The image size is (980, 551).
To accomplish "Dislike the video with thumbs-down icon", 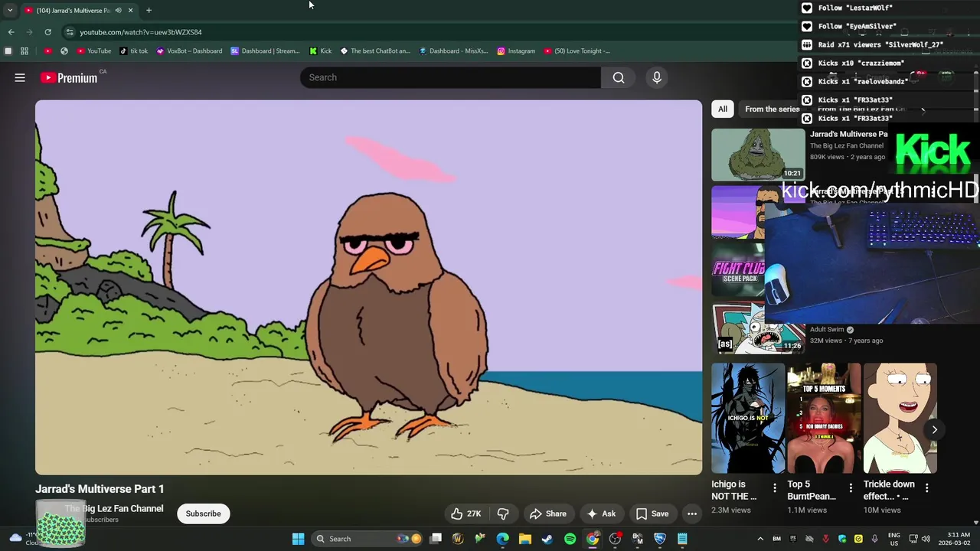I will (503, 514).
